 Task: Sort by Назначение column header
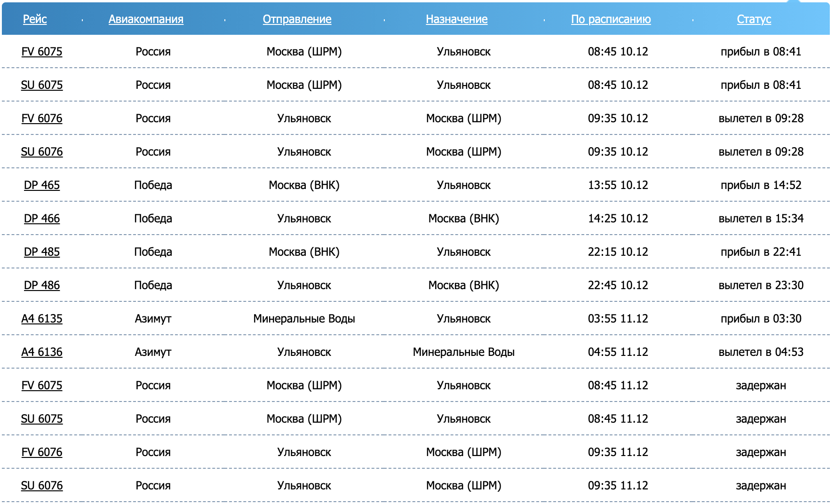[x=456, y=19]
